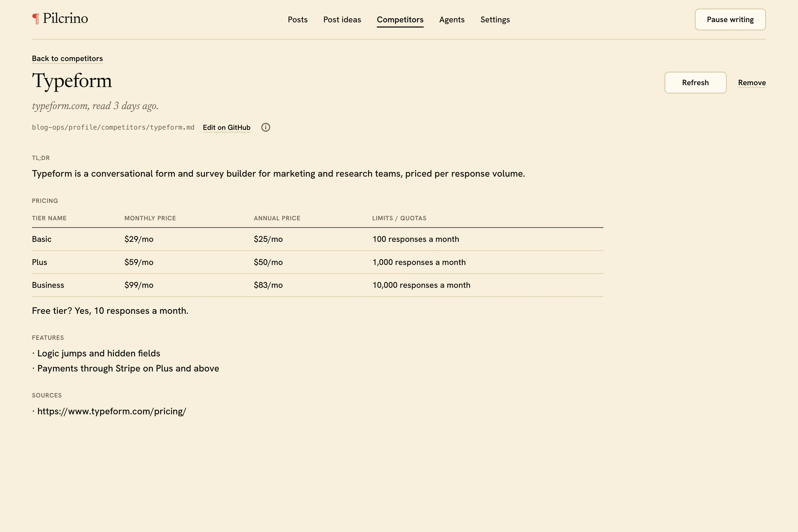
Task: Click "100 responses a month" cell
Action: tap(416, 239)
